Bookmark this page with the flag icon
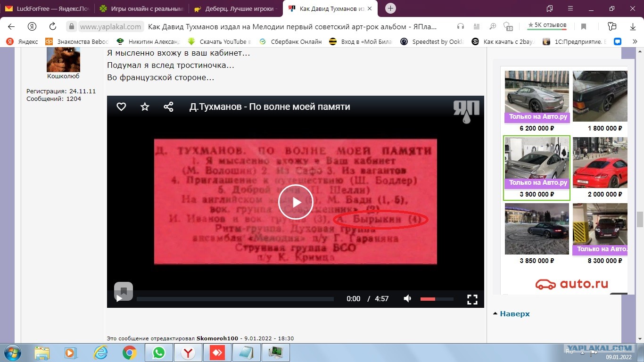644x362 pixels. click(x=584, y=26)
